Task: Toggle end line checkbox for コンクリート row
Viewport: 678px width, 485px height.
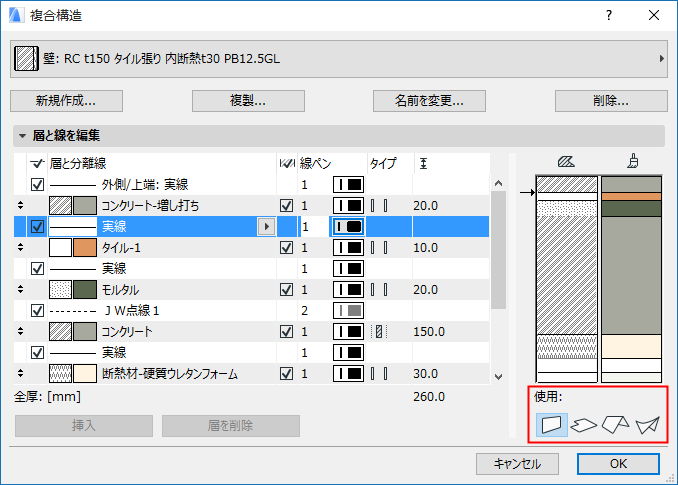Action: click(x=286, y=332)
